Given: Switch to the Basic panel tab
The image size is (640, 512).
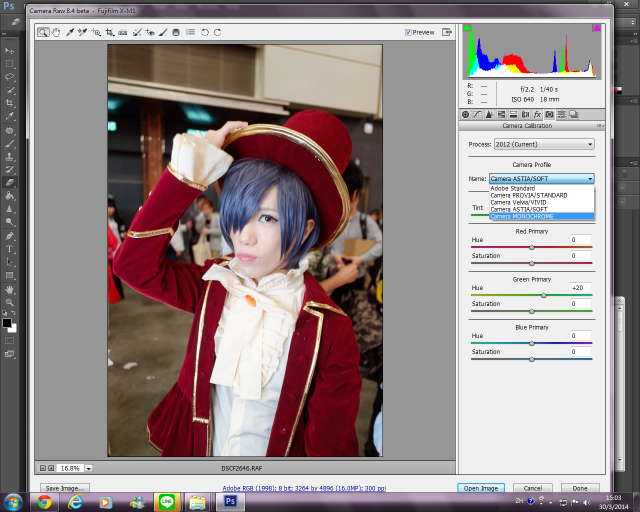Looking at the screenshot, I should pyautogui.click(x=465, y=114).
